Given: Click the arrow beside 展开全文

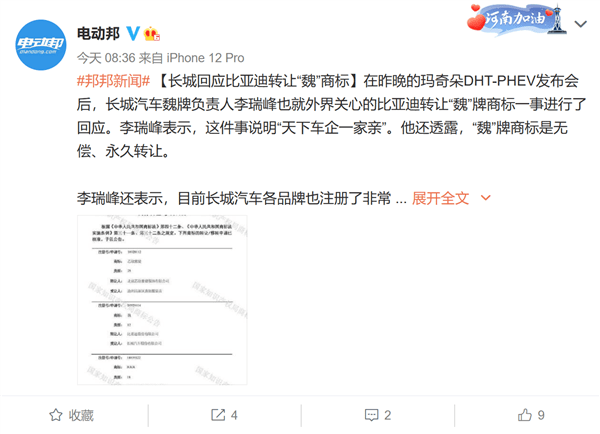Looking at the screenshot, I should point(485,198).
